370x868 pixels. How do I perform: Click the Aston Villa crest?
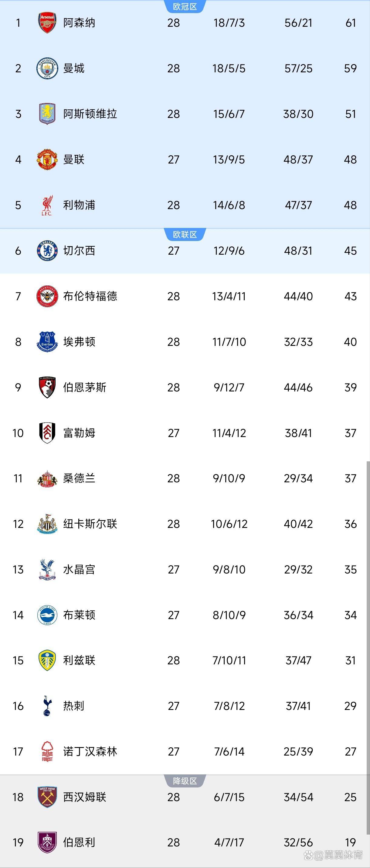(x=47, y=114)
